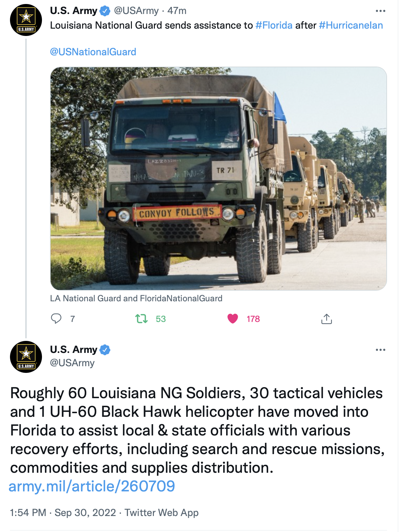
Task: Toggle the pink heart like icon
Action: (232, 319)
